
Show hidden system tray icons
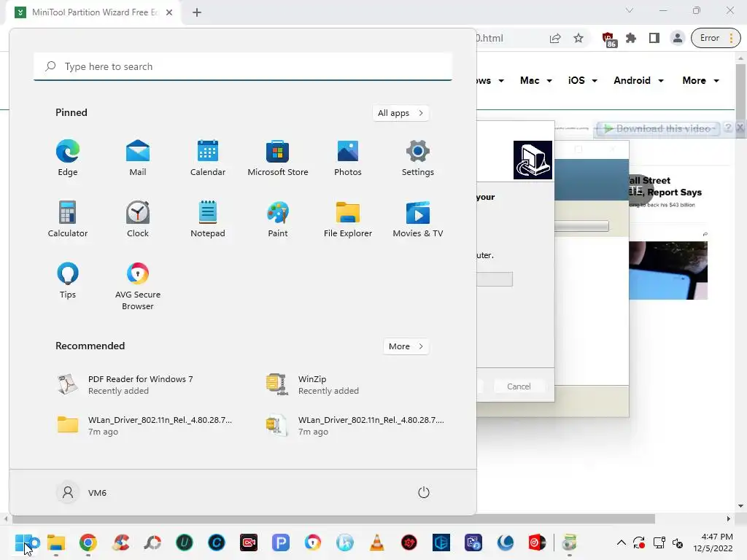click(622, 542)
